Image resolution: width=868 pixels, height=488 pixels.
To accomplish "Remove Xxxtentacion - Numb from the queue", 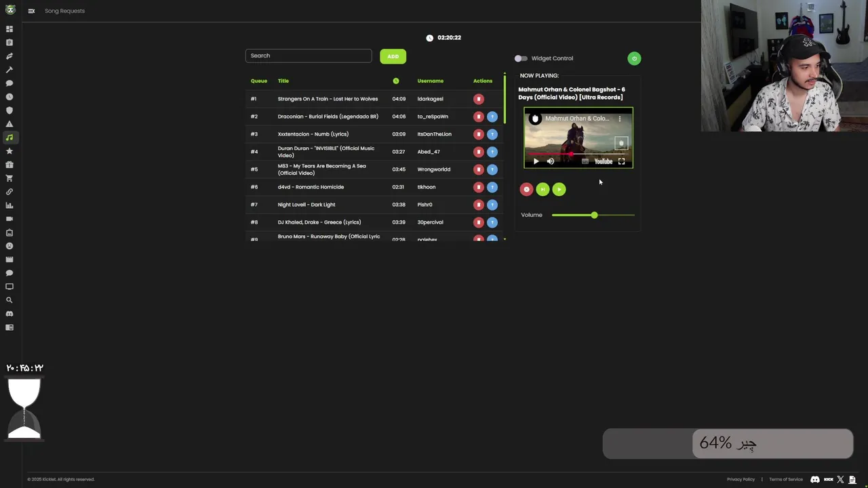I will (479, 134).
